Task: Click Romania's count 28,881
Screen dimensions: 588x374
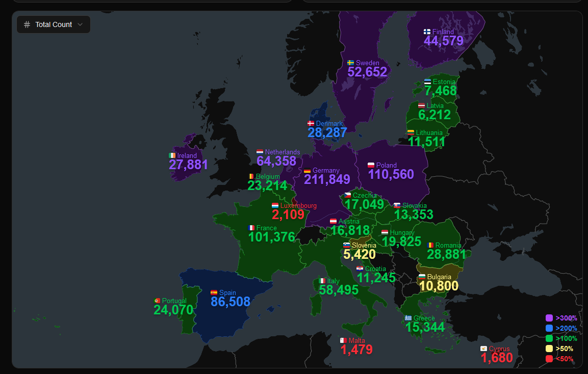Action: click(446, 254)
